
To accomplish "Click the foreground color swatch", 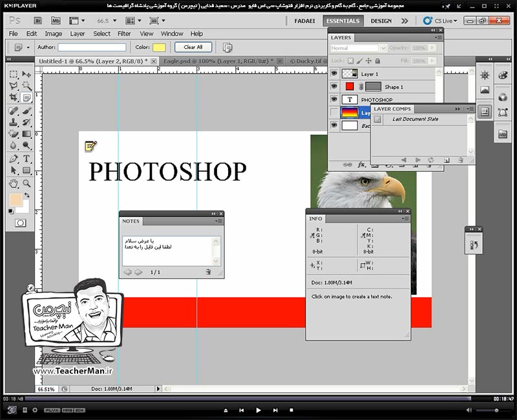I will click(x=16, y=200).
